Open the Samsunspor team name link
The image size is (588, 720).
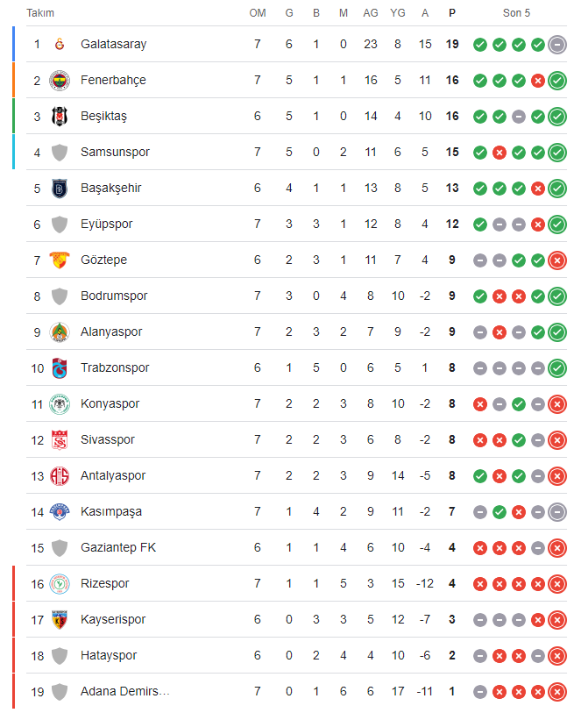coord(115,152)
